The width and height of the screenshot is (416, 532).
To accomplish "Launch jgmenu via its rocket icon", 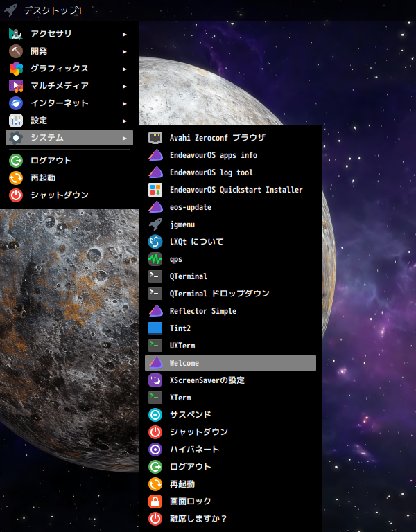I will pos(156,224).
